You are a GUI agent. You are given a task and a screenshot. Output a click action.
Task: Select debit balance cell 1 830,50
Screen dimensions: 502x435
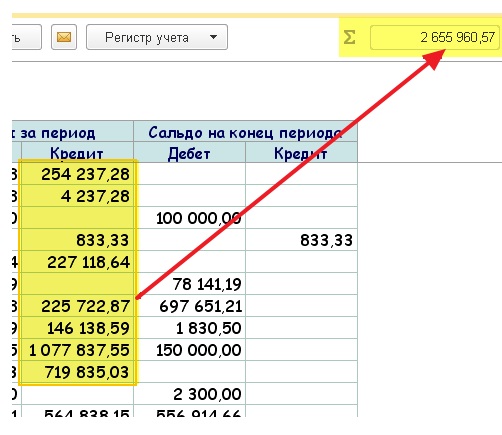click(x=189, y=328)
